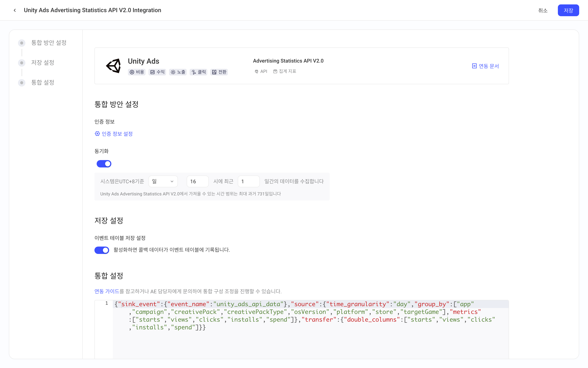The height and width of the screenshot is (368, 588).
Task: Click the 저장 save button
Action: click(568, 10)
